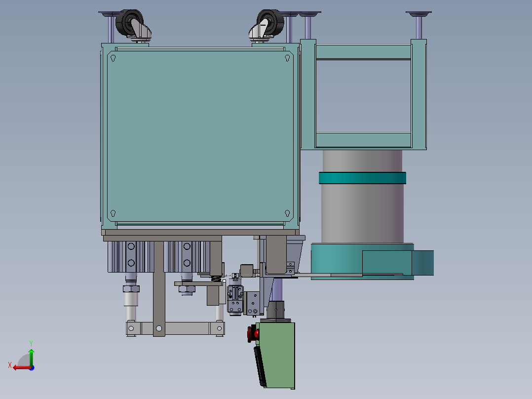Image resolution: width=532 pixels, height=399 pixels.
Task: Click the green Y axis arrow of the triad
Action: point(31,358)
